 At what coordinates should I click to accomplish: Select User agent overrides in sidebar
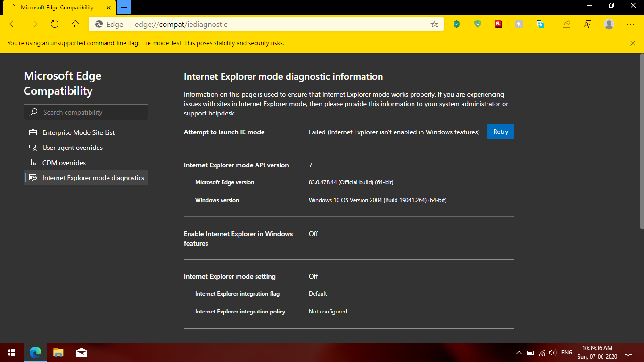click(x=72, y=148)
